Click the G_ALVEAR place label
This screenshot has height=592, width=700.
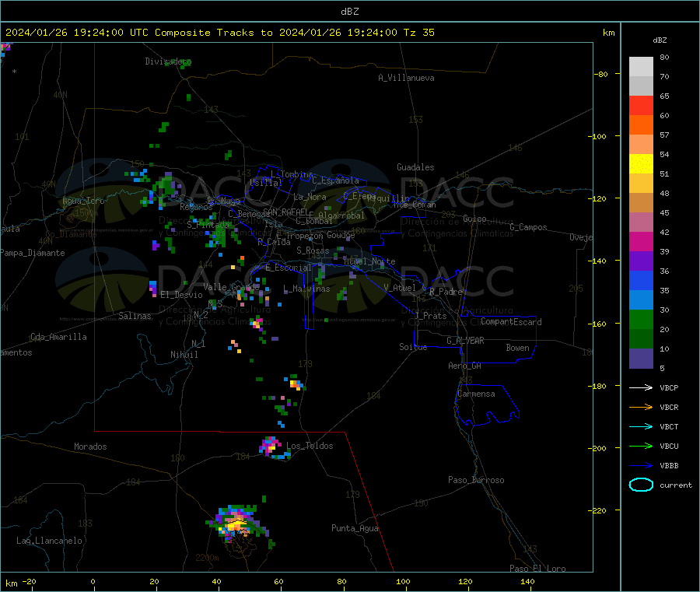[x=465, y=341]
